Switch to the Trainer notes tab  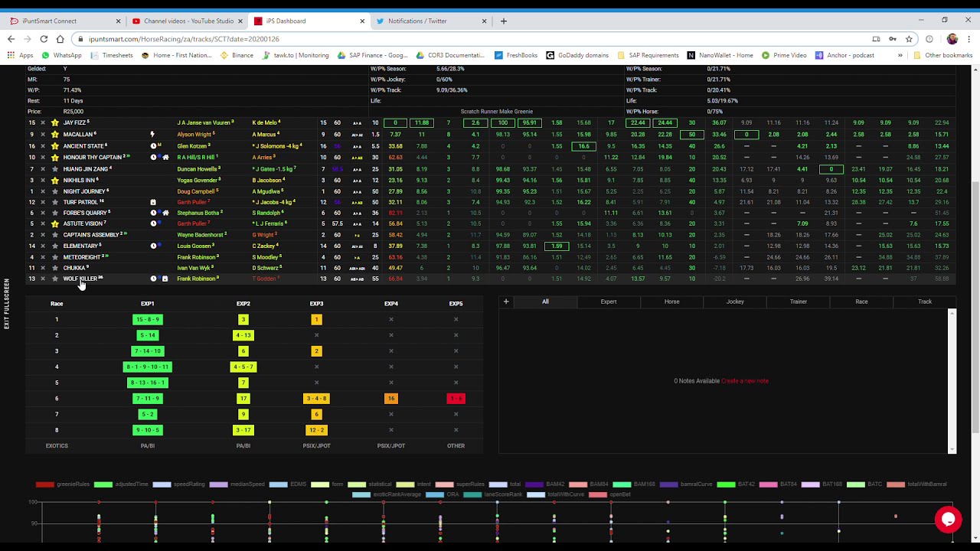[799, 302]
